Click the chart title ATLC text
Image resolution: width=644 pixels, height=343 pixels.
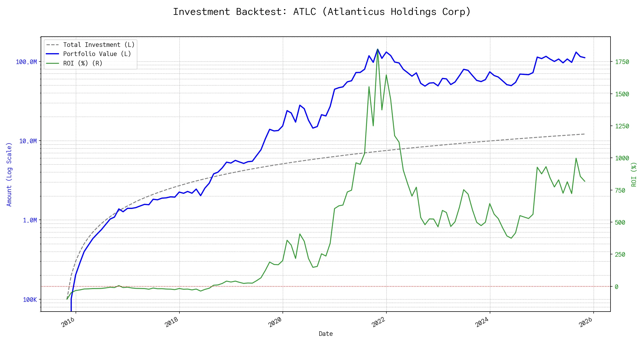point(305,12)
